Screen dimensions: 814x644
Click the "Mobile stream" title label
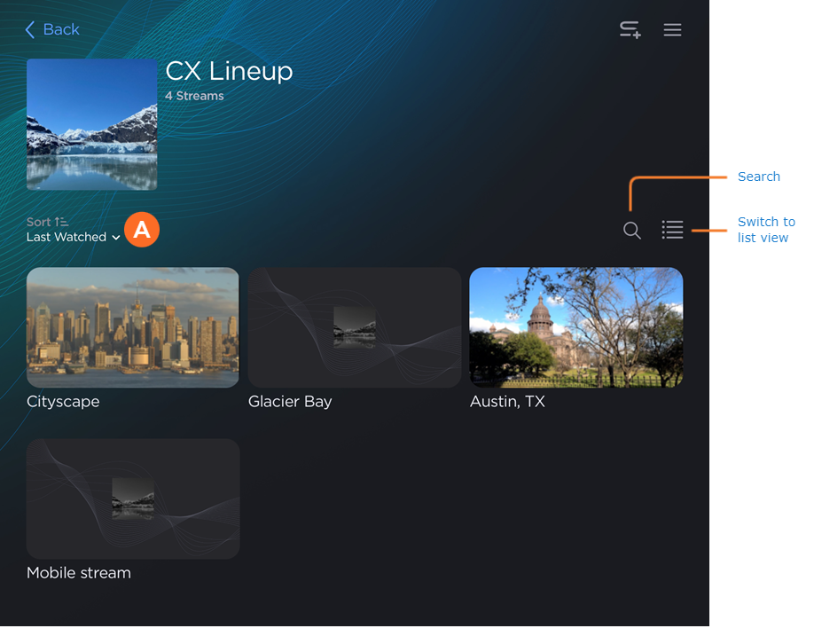(79, 573)
